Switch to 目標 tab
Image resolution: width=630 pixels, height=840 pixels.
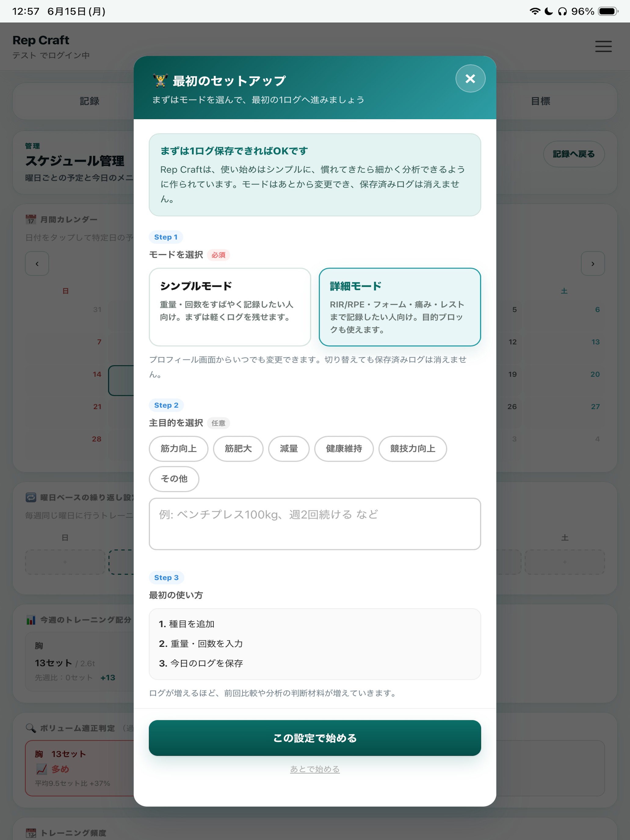click(540, 101)
